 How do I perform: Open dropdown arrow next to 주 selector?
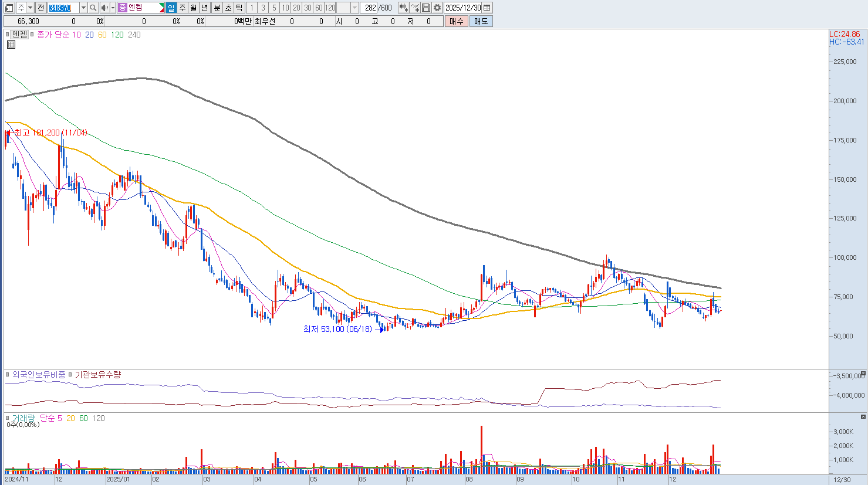pos(30,8)
